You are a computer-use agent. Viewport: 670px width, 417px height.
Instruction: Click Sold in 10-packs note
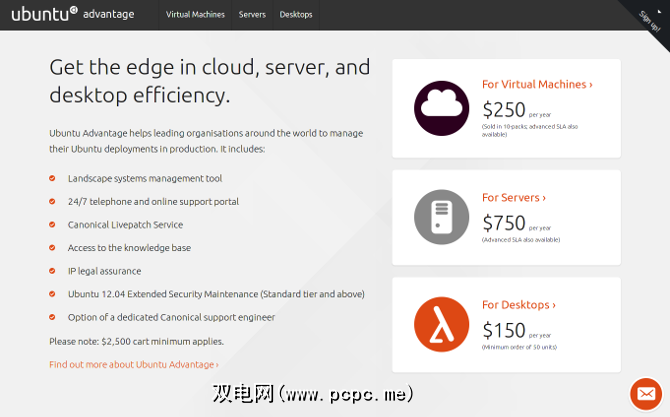pos(530,130)
